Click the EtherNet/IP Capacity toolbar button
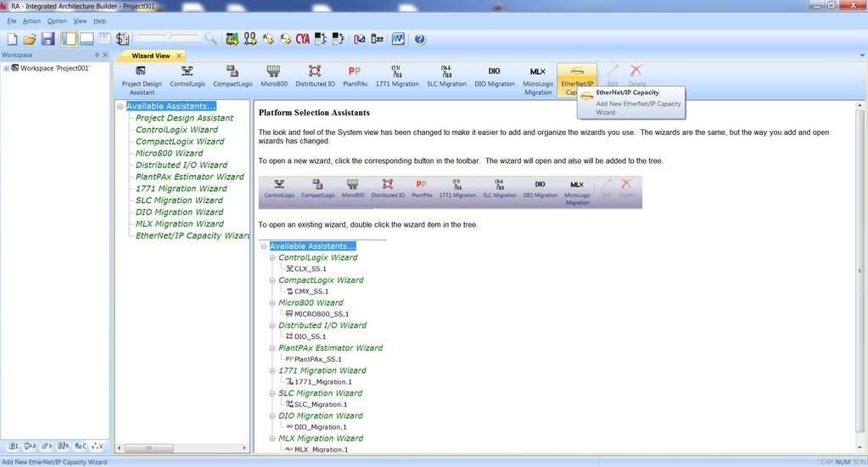This screenshot has height=467, width=868. click(x=577, y=81)
